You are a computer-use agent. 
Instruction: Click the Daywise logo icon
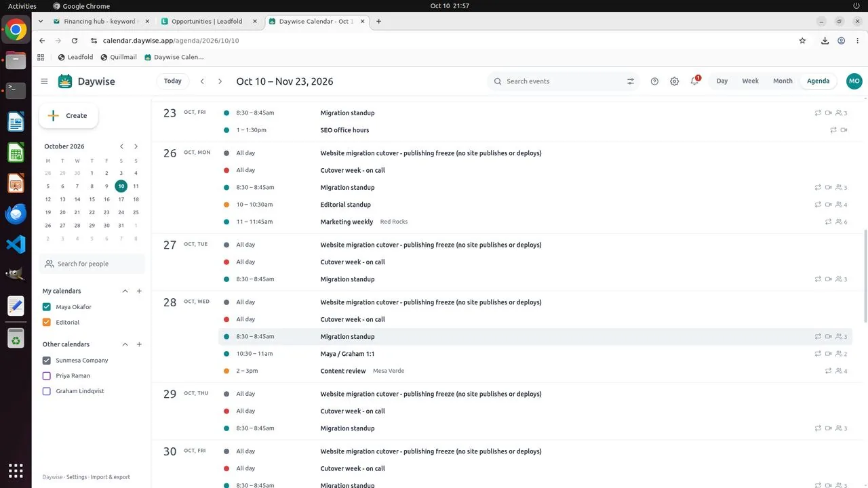(65, 81)
